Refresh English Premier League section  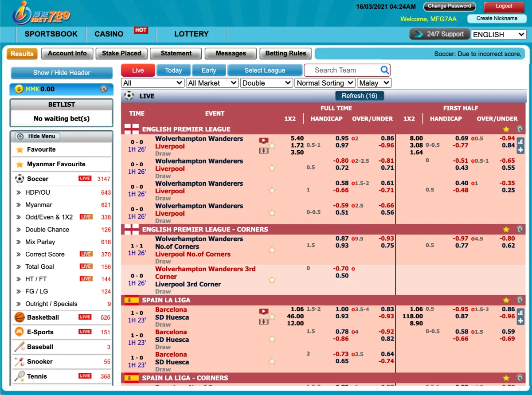520,129
